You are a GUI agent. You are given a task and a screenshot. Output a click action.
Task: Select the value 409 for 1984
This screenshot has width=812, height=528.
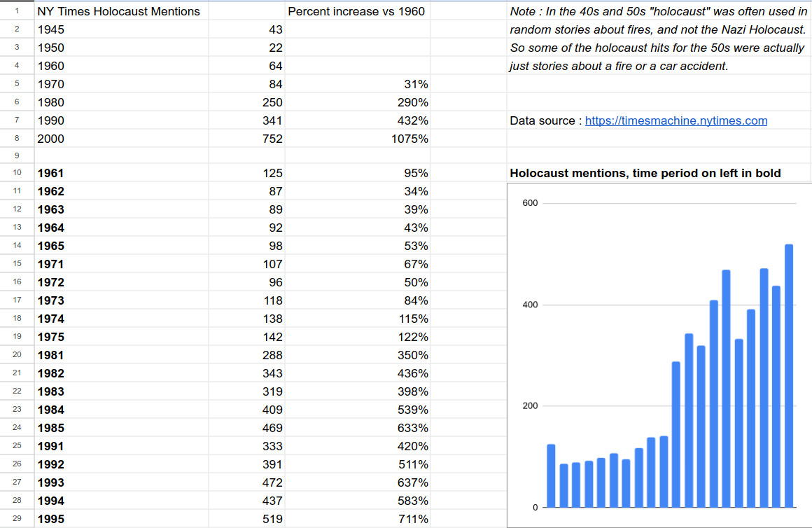coord(247,410)
